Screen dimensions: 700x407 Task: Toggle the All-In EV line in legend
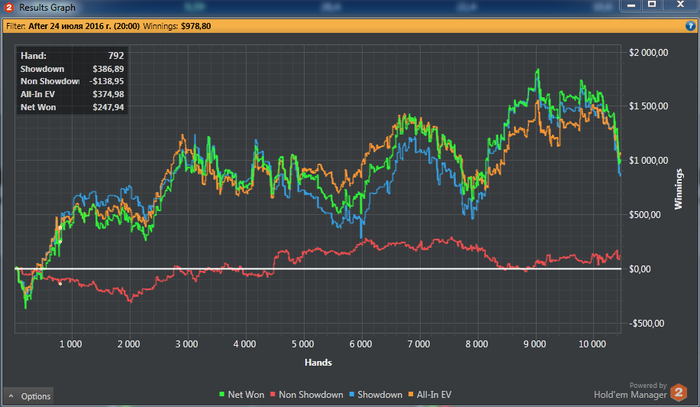(x=435, y=395)
